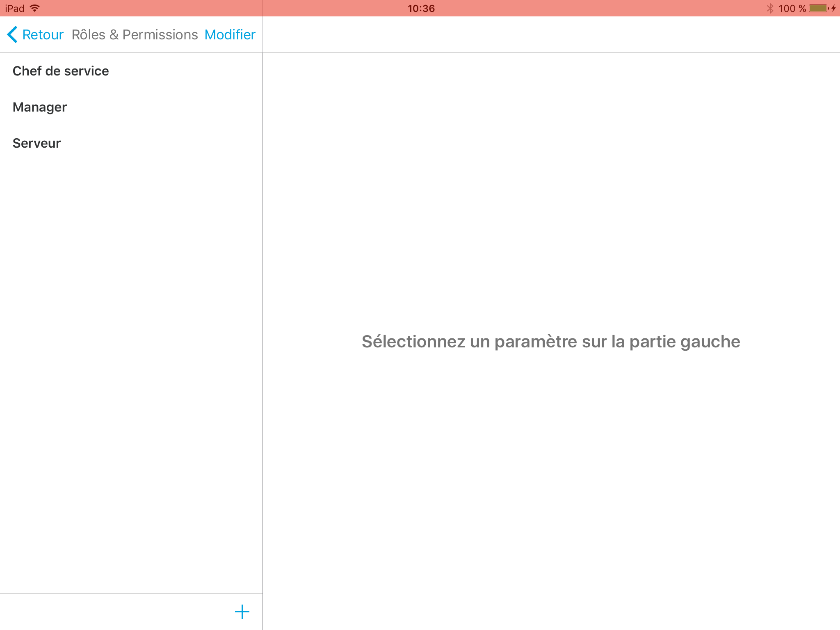
Task: Choose the Serveur role
Action: click(x=131, y=143)
